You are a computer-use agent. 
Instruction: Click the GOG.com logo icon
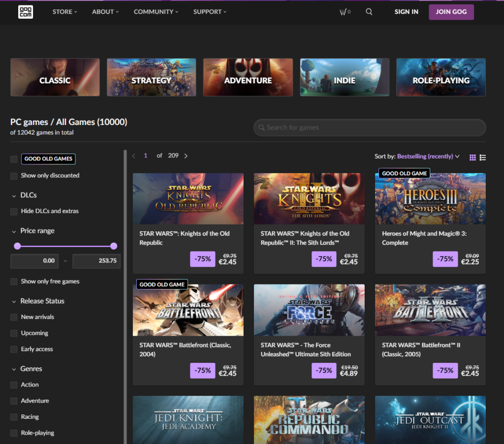tap(26, 12)
